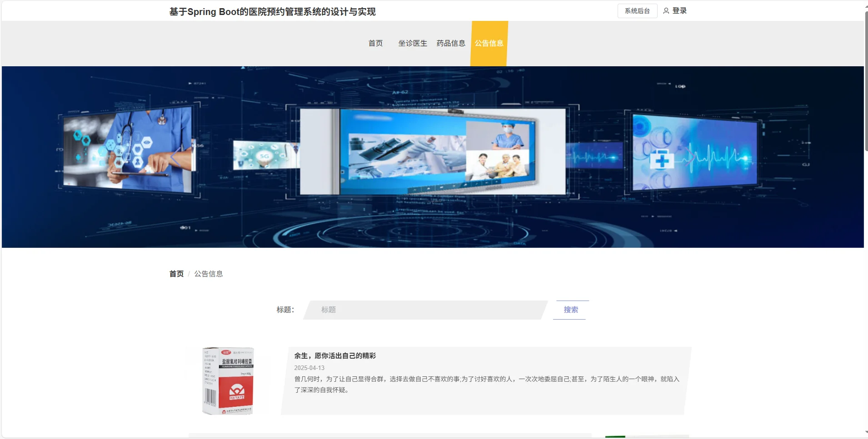The width and height of the screenshot is (868, 439).
Task: Click the user profile icon beside 登录
Action: 665,10
